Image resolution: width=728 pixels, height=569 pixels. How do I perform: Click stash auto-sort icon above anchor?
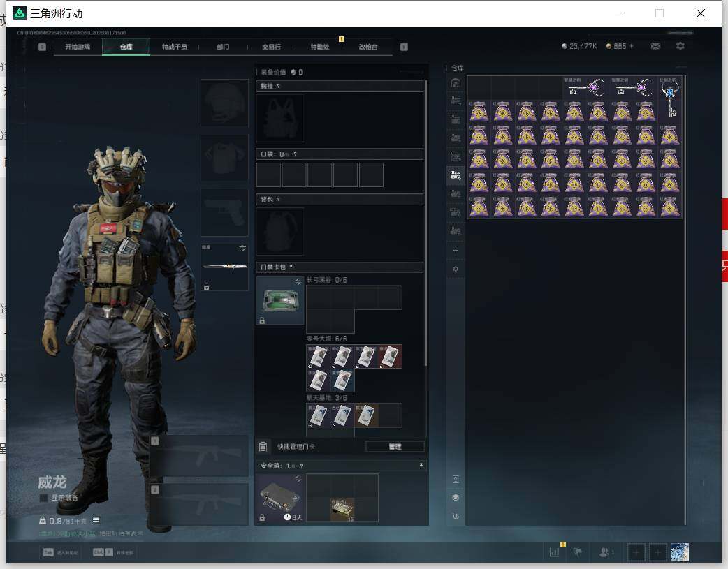456,479
